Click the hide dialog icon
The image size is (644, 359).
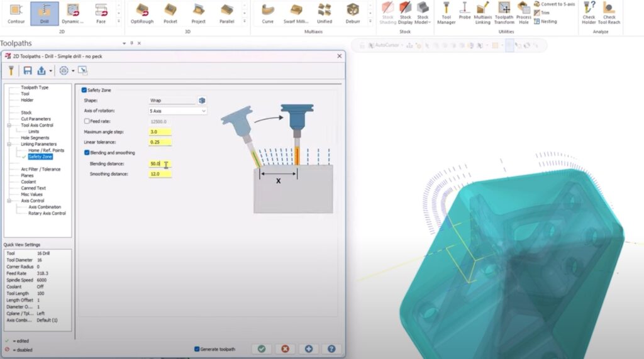click(x=82, y=70)
